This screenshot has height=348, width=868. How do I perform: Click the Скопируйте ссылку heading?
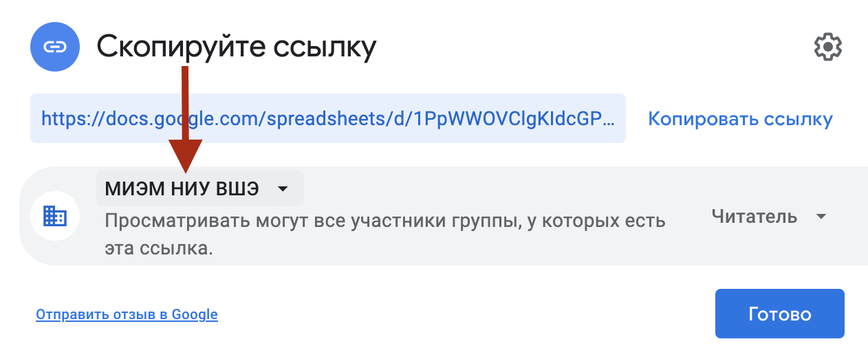236,47
